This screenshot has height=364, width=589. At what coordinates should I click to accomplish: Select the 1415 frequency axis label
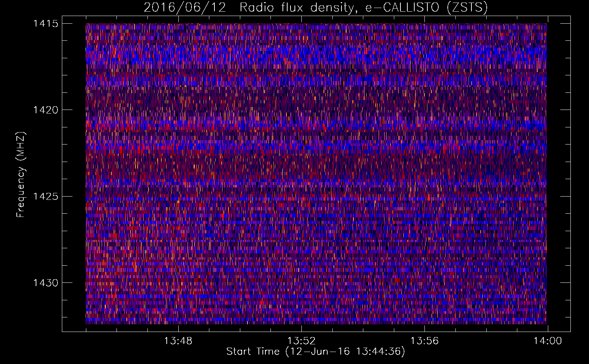tap(46, 24)
